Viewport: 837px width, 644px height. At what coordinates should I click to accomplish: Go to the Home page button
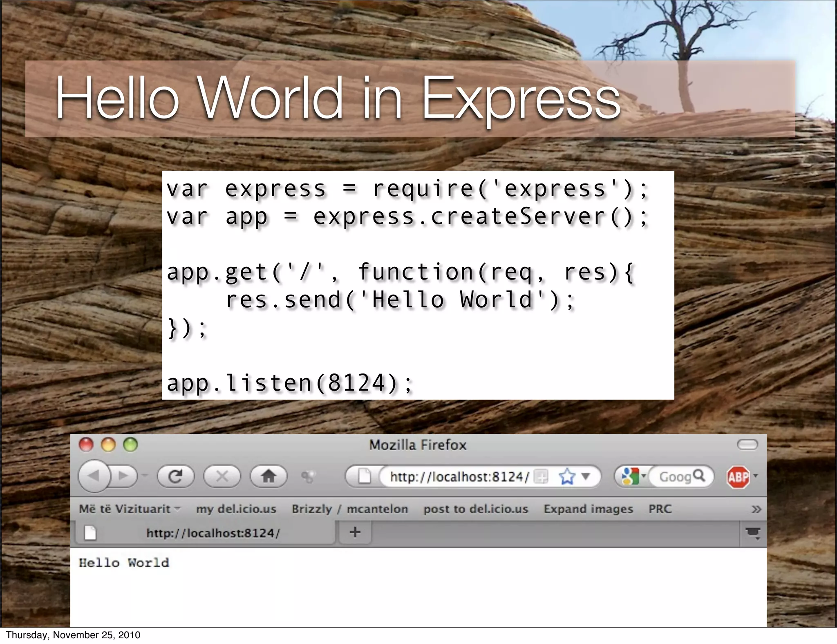[x=269, y=476]
